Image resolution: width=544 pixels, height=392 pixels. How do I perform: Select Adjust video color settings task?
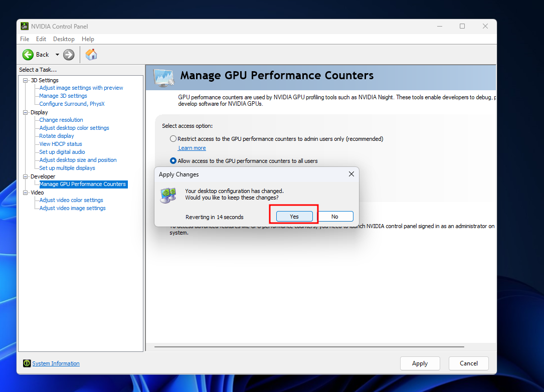[72, 200]
